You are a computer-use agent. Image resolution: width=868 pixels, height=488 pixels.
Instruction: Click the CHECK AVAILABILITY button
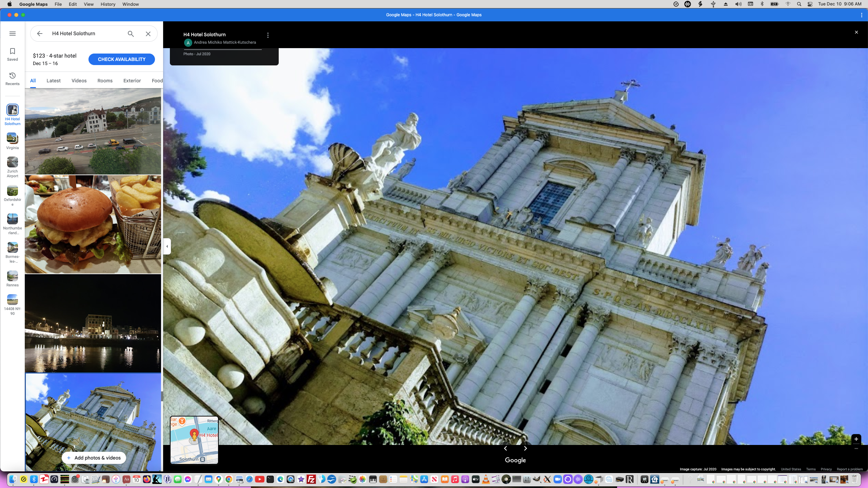pos(121,59)
